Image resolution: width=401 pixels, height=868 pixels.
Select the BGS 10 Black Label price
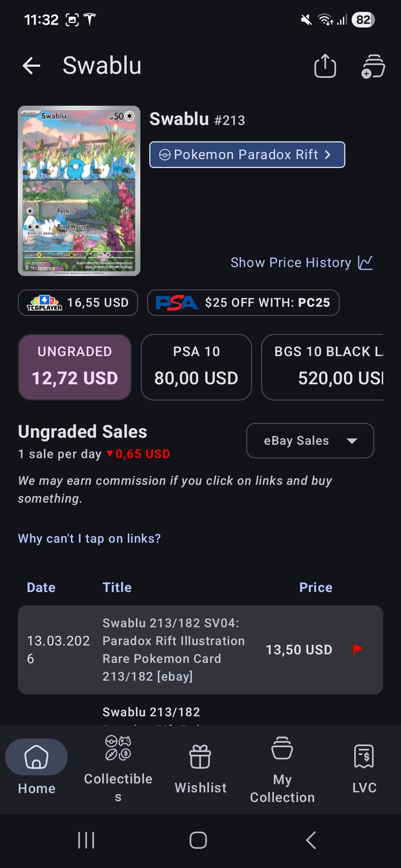pyautogui.click(x=322, y=367)
